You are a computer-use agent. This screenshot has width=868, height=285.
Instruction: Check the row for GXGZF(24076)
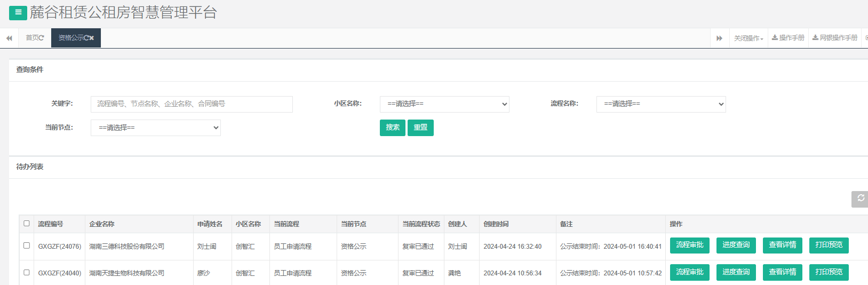[27, 246]
